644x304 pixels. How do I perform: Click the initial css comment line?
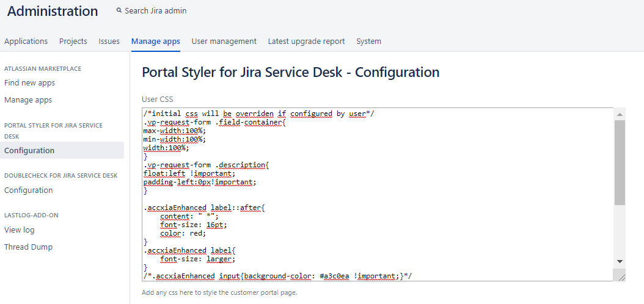click(258, 114)
